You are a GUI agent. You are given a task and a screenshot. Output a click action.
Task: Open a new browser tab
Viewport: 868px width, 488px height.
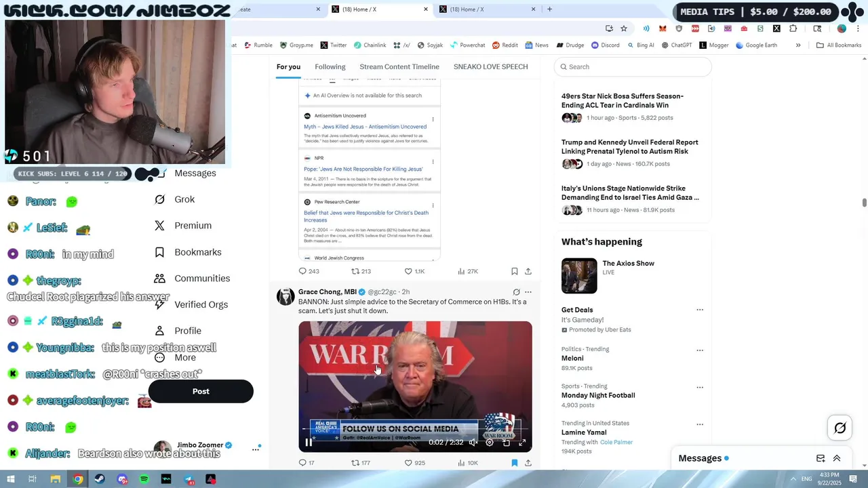(549, 9)
